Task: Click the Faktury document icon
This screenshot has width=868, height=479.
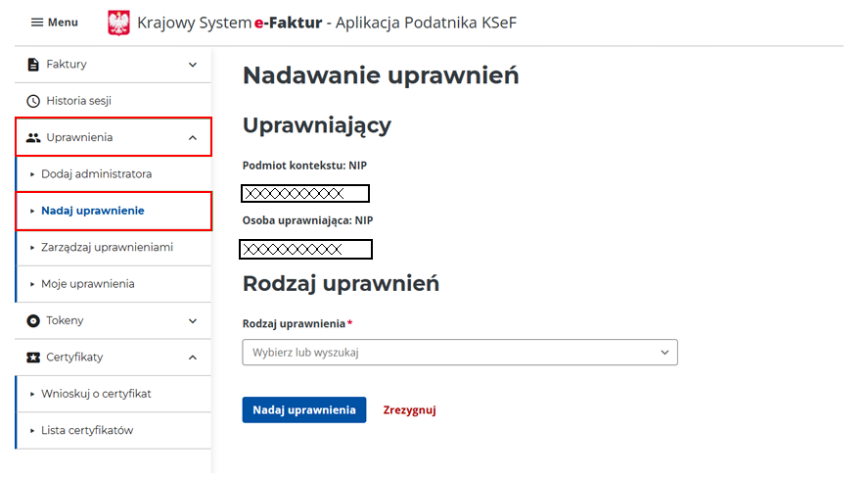Action: tap(33, 65)
